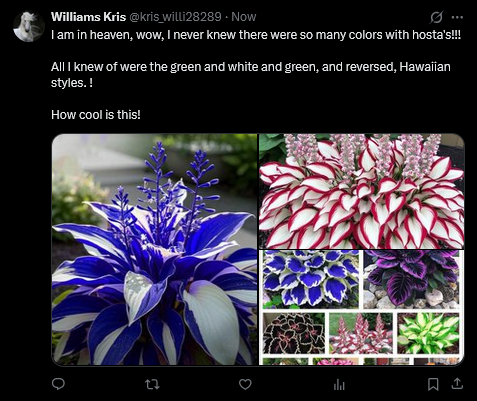477x401 pixels.
Task: View post analytics bar chart icon
Action: coord(339,385)
